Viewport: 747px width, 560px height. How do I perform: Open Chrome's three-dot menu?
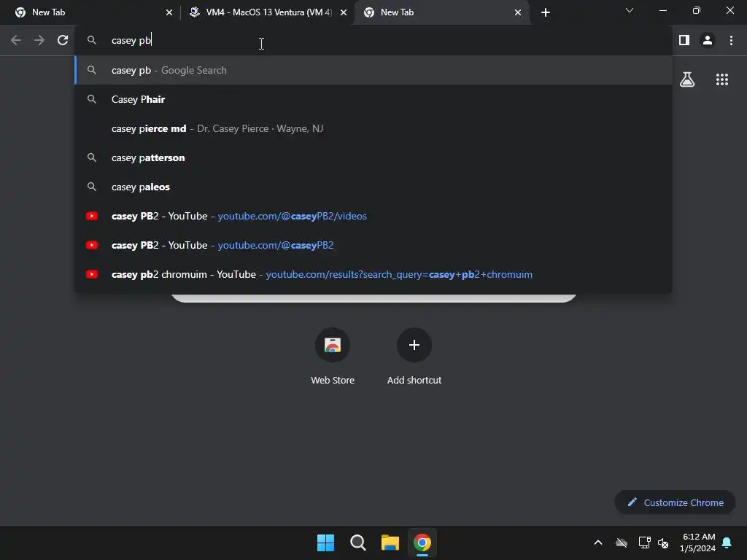(731, 41)
